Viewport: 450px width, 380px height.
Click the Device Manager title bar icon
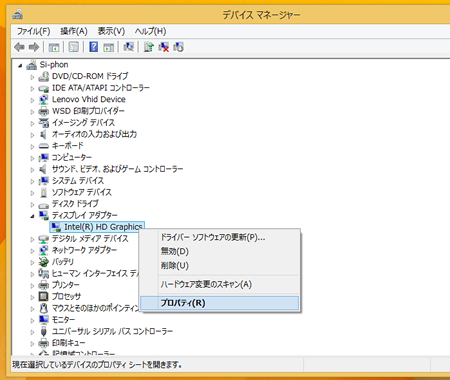pyautogui.click(x=18, y=14)
